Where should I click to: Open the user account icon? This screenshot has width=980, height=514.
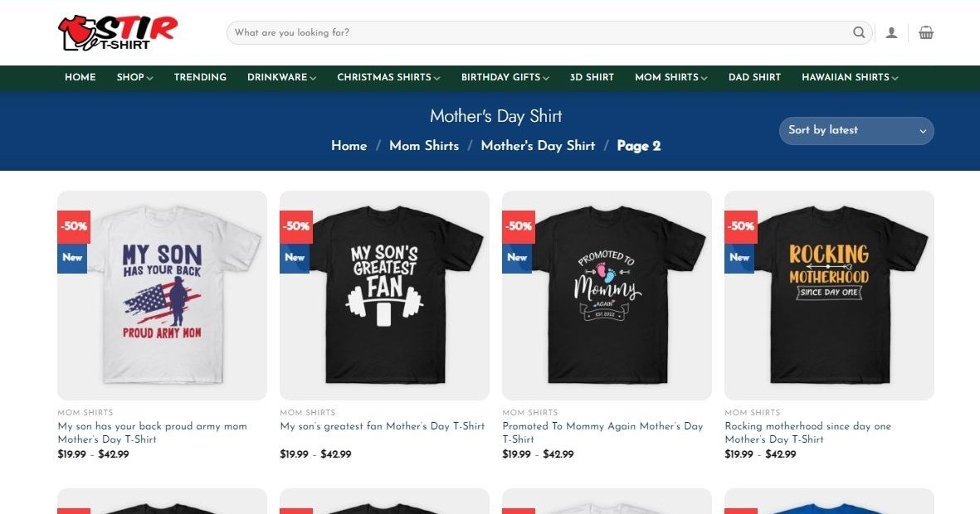[891, 32]
